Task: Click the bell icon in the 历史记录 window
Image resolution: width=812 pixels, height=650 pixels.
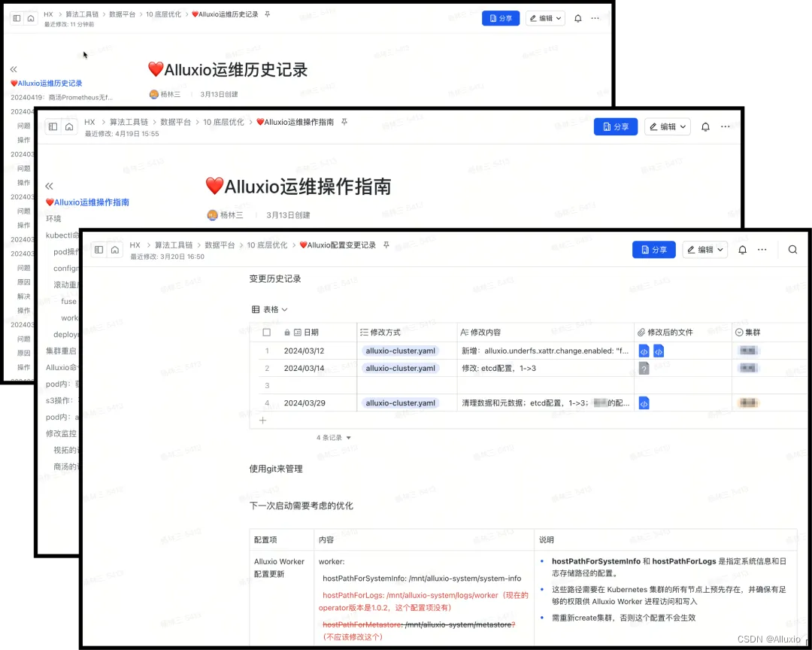Action: [578, 18]
